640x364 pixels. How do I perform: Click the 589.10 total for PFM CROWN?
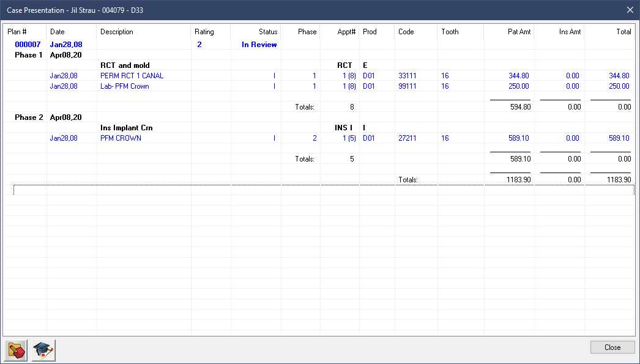click(619, 138)
